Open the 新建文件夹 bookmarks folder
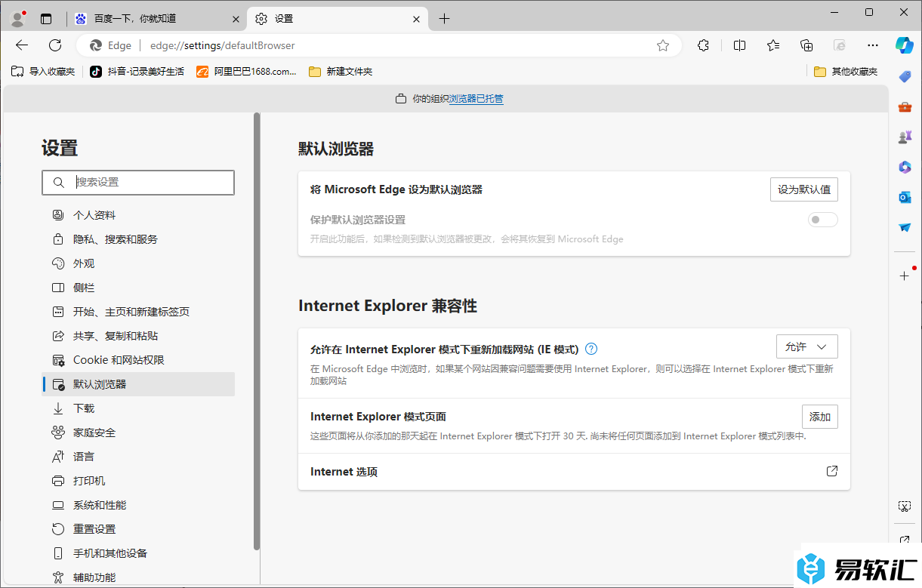The height and width of the screenshot is (588, 922). point(341,72)
